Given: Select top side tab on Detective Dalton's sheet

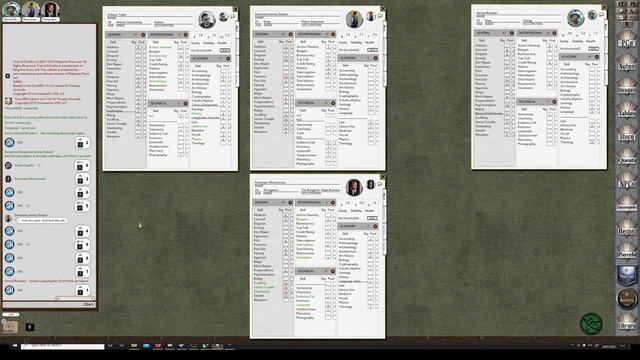Looking at the screenshot, I should [x=384, y=29].
